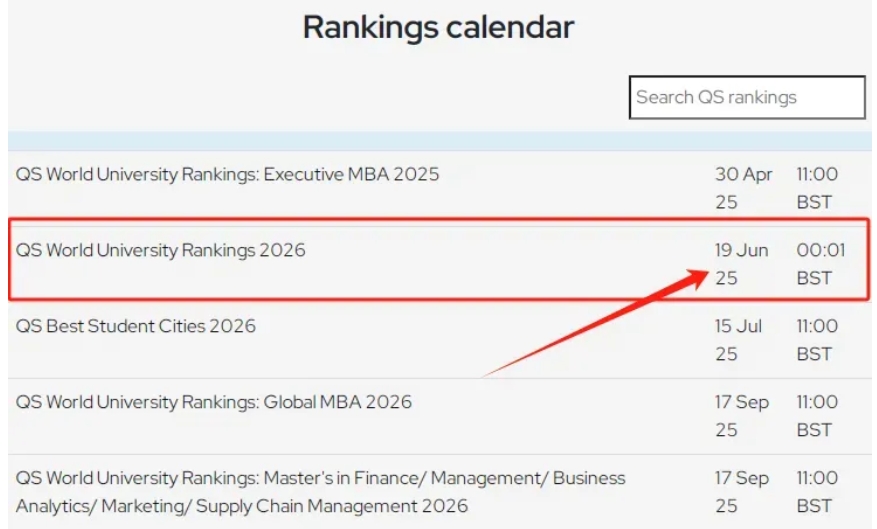Select the 15 Jul 25 date
This screenshot has width=877, height=529.
coord(738,339)
